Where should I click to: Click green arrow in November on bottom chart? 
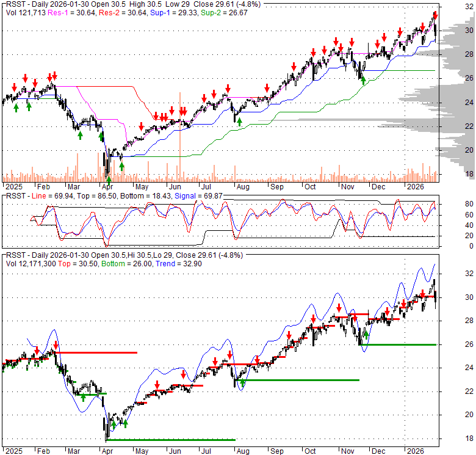point(366,334)
